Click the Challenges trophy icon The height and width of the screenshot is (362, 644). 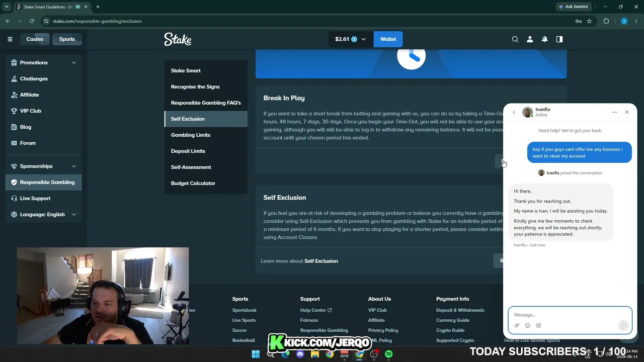coord(14,78)
